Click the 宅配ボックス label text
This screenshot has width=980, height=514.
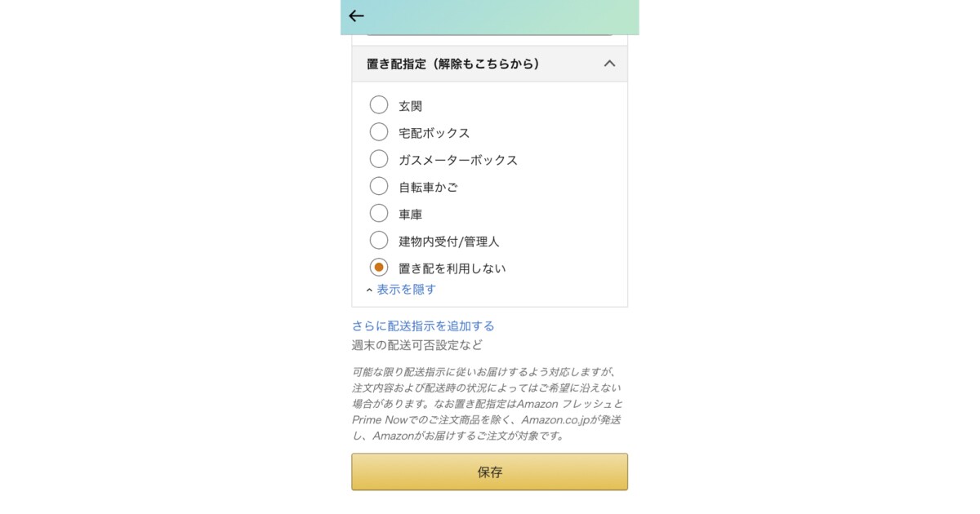point(433,131)
